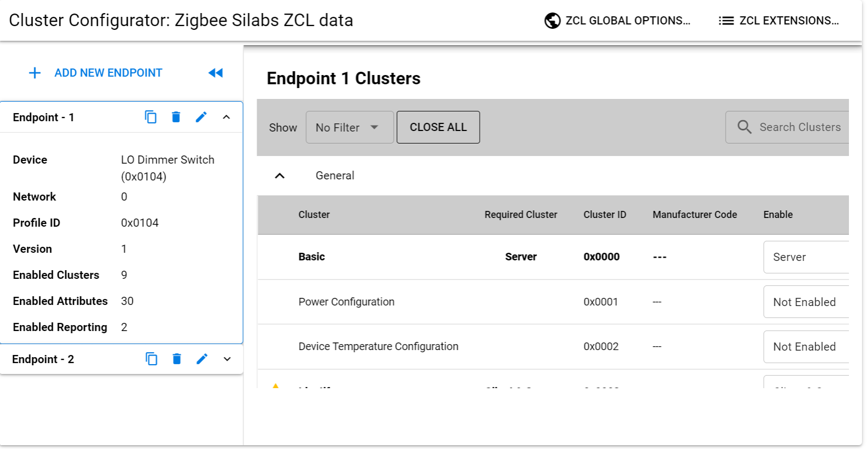868x449 pixels.
Task: Collapse the left panel with double-arrow icon
Action: click(215, 73)
